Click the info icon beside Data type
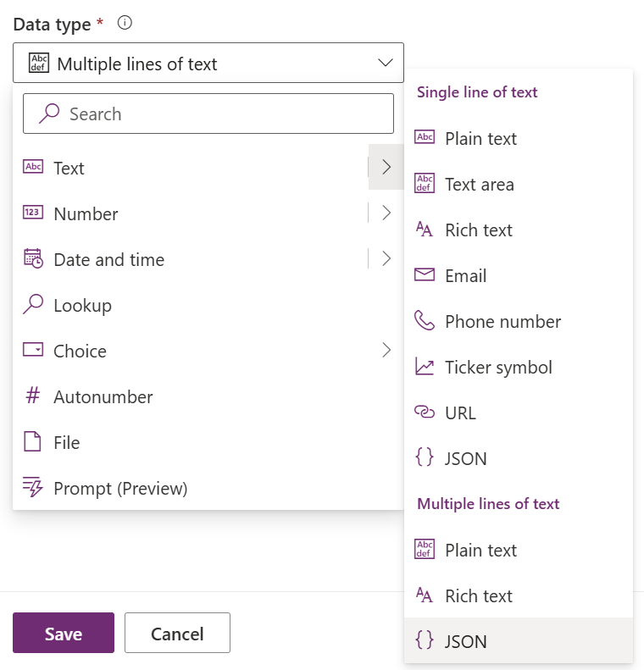 pyautogui.click(x=125, y=24)
